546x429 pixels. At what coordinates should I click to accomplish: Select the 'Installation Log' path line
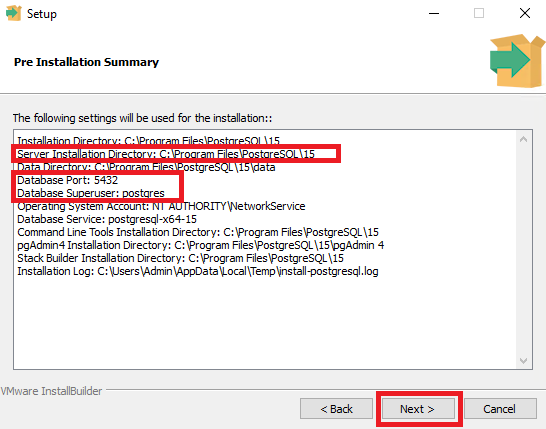click(x=198, y=271)
